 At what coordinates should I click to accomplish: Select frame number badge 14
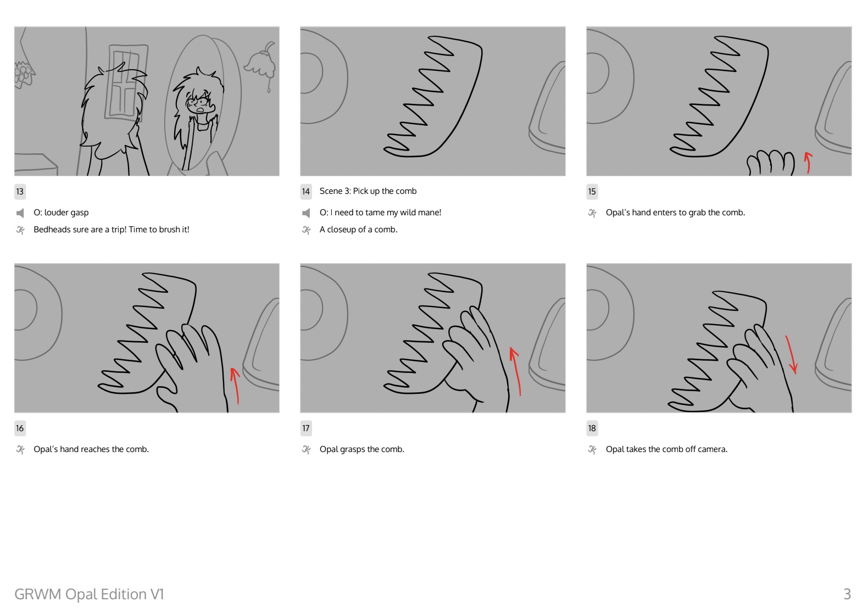click(x=306, y=192)
